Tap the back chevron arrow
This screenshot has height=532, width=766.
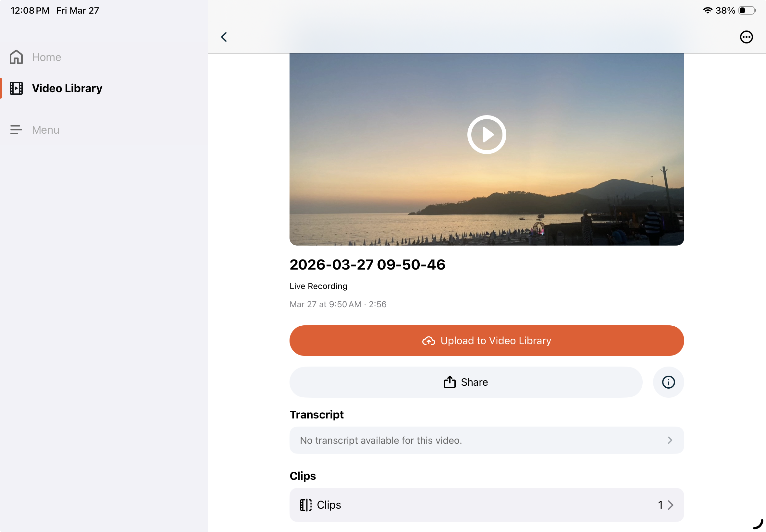point(224,37)
